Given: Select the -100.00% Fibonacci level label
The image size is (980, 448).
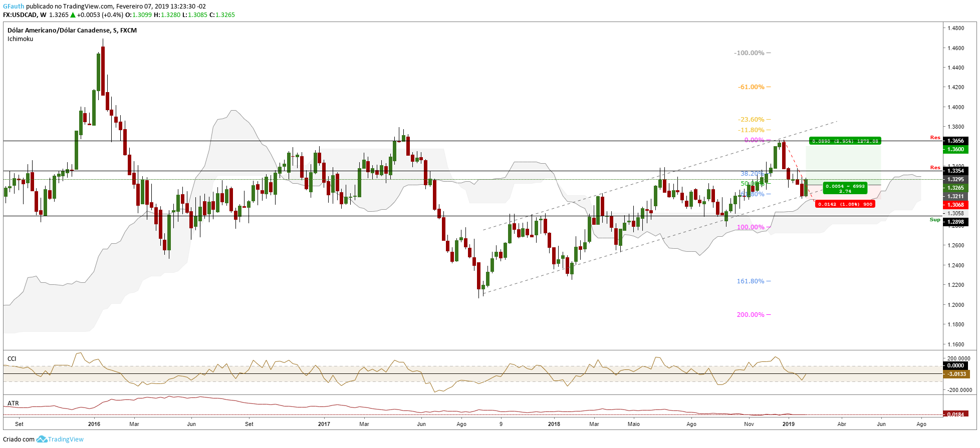Looking at the screenshot, I should pyautogui.click(x=749, y=53).
